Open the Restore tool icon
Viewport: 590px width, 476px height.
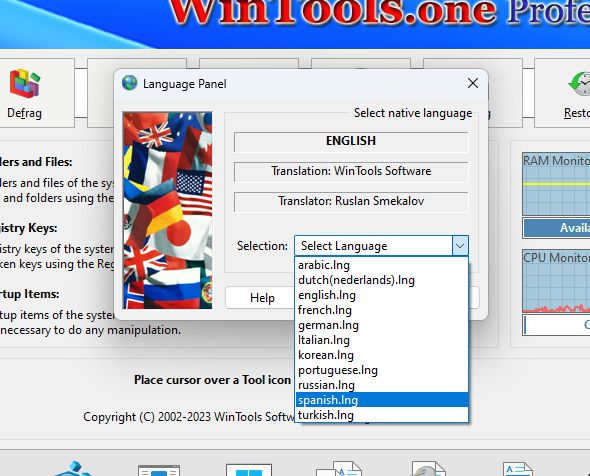579,84
